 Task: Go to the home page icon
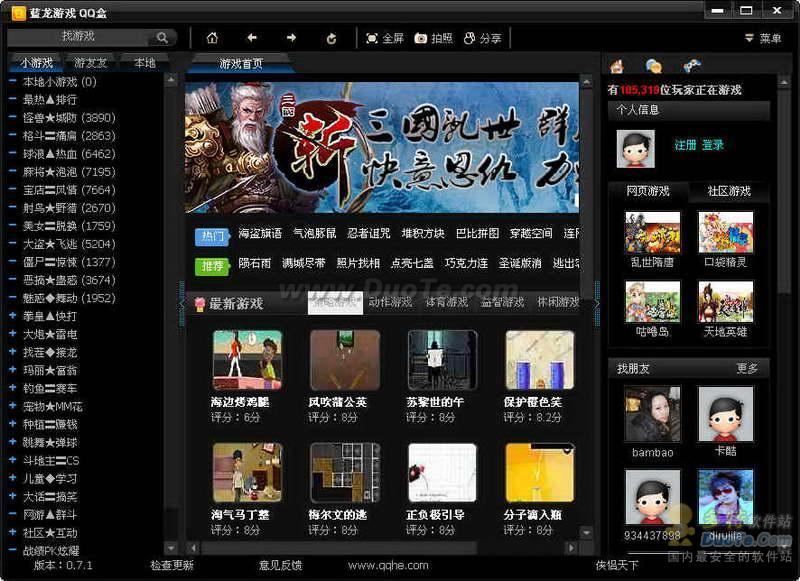pos(212,38)
